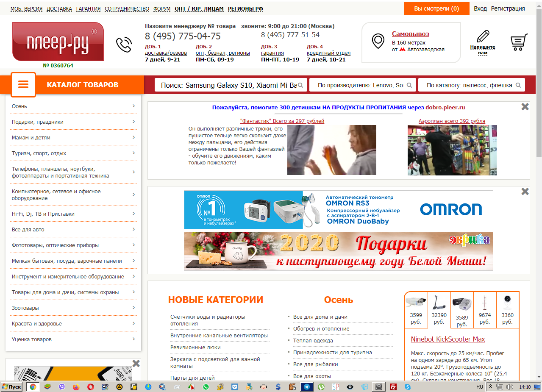Launch Firefox from the taskbar
Viewport: 542px width, 392px height.
click(76, 387)
